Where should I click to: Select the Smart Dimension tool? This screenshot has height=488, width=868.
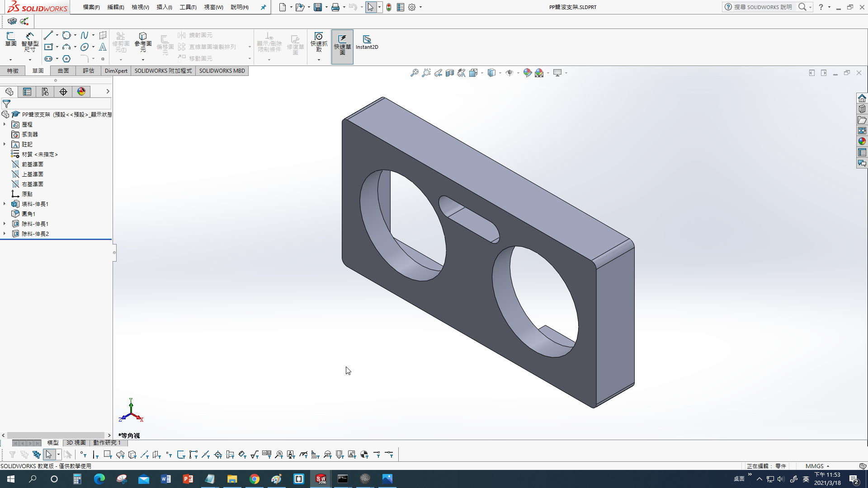[x=30, y=42]
